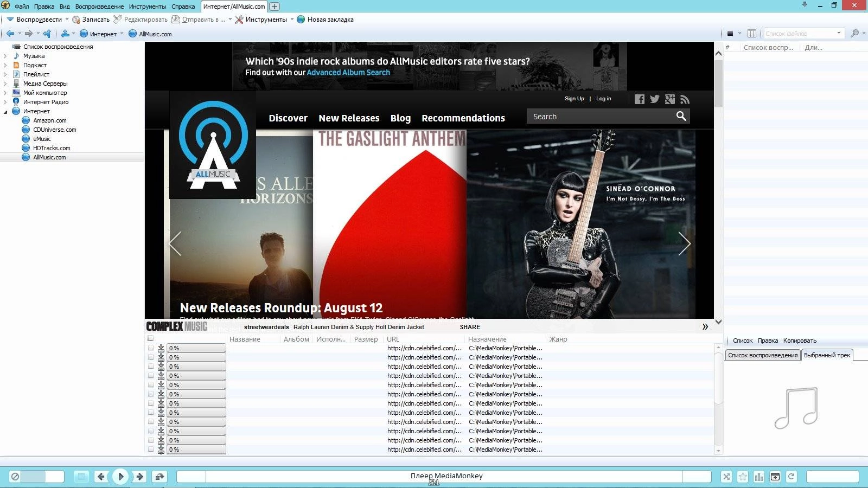Screen dimensions: 868x488
Task: Open dropdown arrow next to Воспроизвести
Action: pyautogui.click(x=67, y=20)
